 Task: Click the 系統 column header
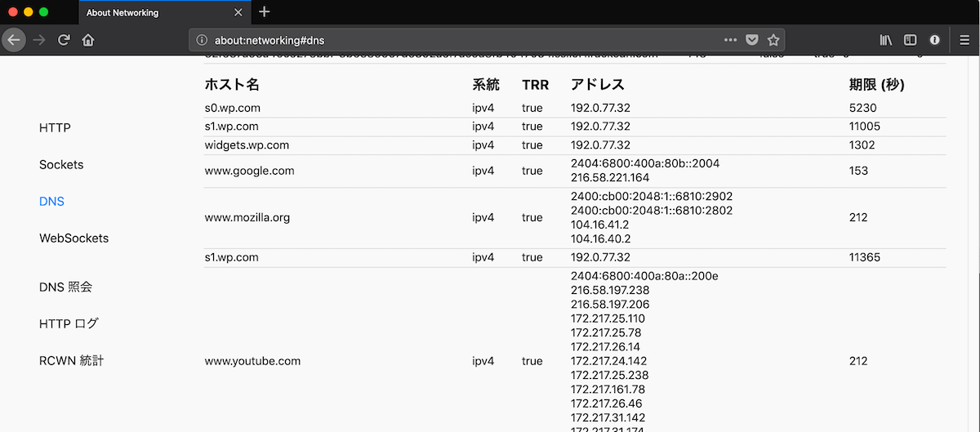point(486,85)
